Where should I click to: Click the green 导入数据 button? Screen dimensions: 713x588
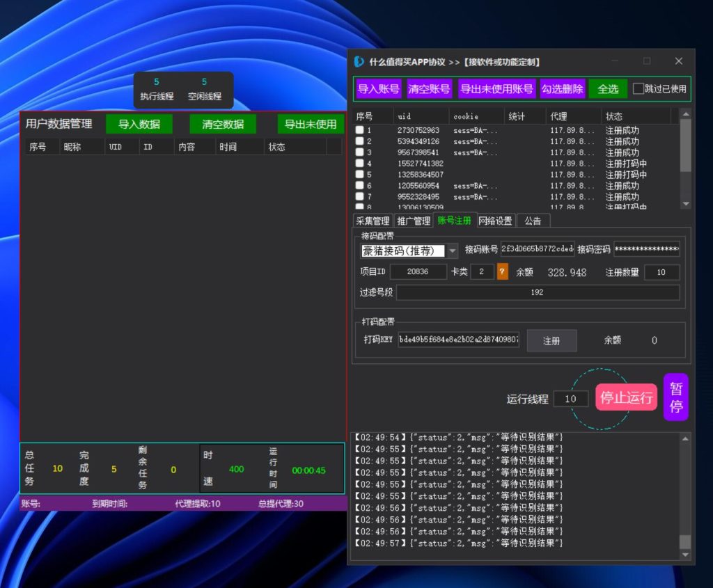[139, 125]
